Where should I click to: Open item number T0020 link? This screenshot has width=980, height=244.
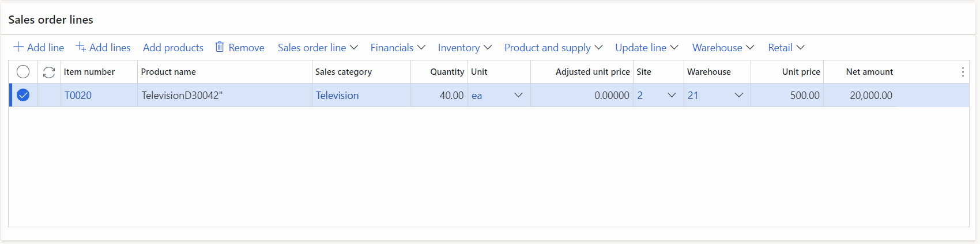point(78,96)
